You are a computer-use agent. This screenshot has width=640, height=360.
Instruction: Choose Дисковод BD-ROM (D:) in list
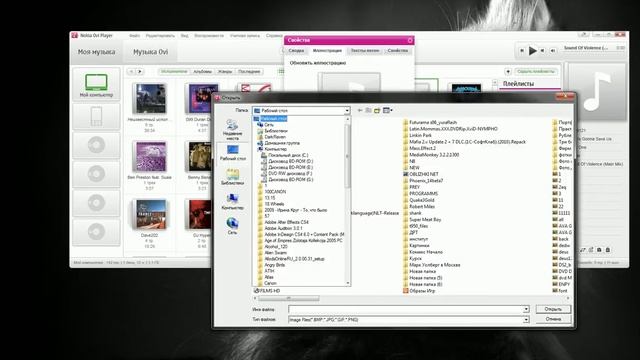(x=287, y=161)
